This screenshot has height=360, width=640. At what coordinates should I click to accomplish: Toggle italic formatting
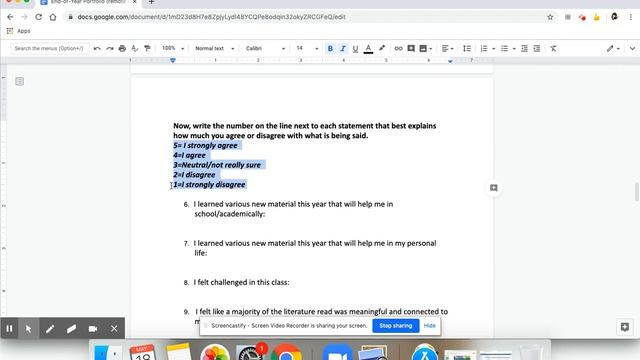(x=343, y=49)
